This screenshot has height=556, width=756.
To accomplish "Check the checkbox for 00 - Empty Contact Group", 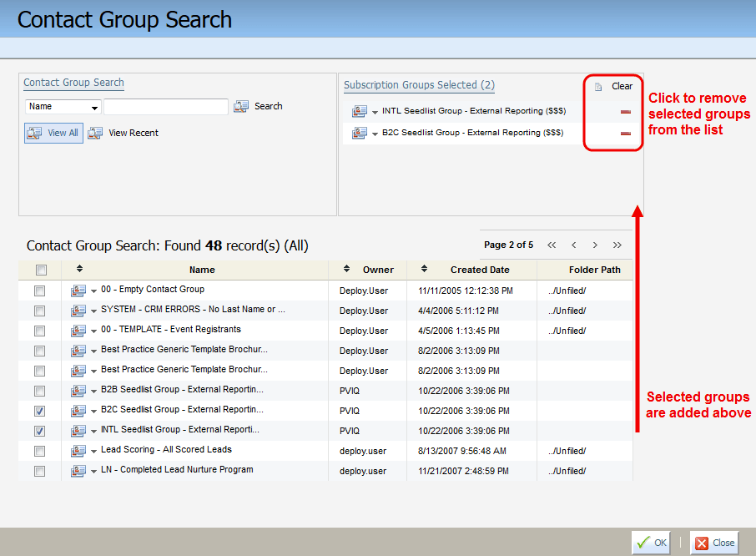I will 38,290.
